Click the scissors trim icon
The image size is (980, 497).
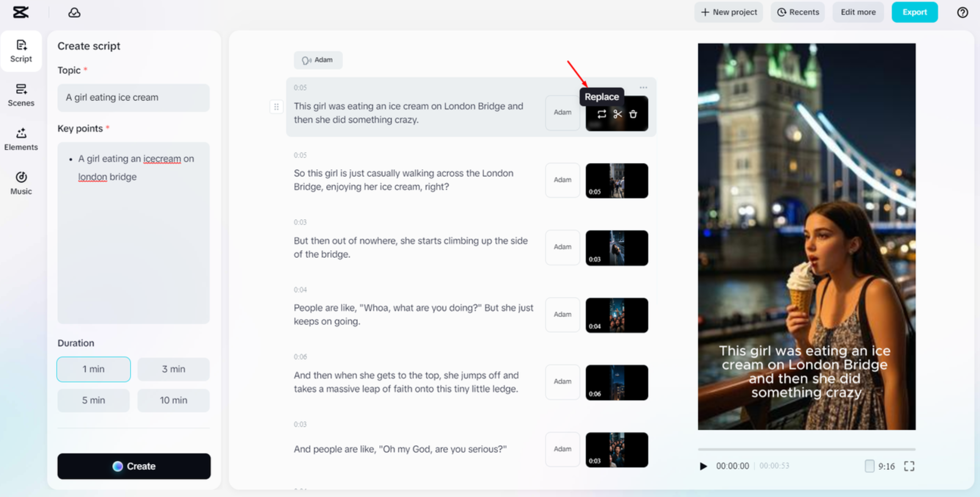[617, 114]
